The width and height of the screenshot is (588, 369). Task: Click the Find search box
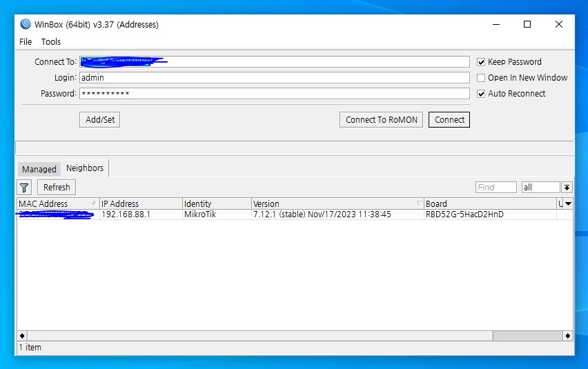[496, 188]
